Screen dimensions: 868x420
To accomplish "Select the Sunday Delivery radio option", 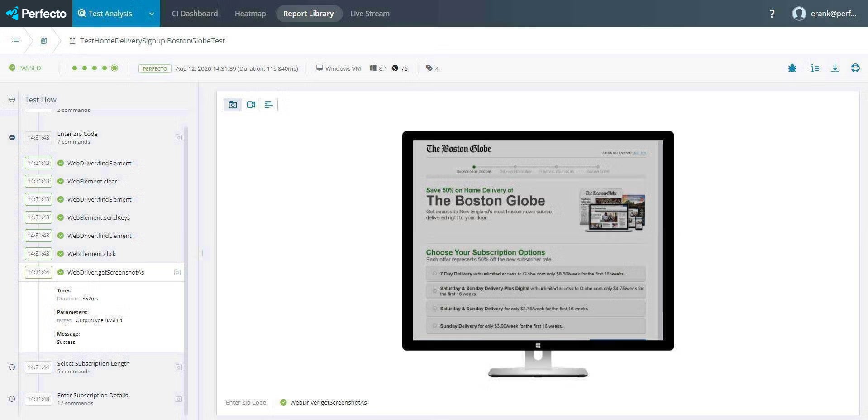I will 434,326.
